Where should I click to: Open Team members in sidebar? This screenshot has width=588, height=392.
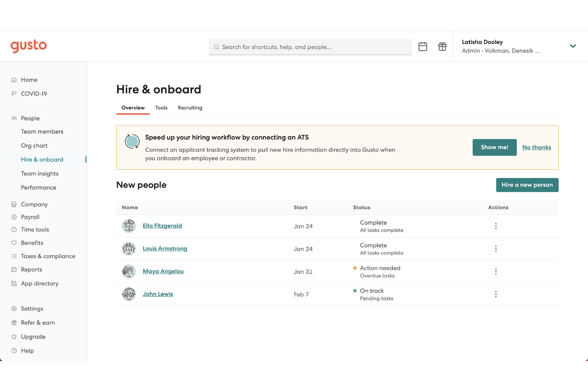(42, 131)
